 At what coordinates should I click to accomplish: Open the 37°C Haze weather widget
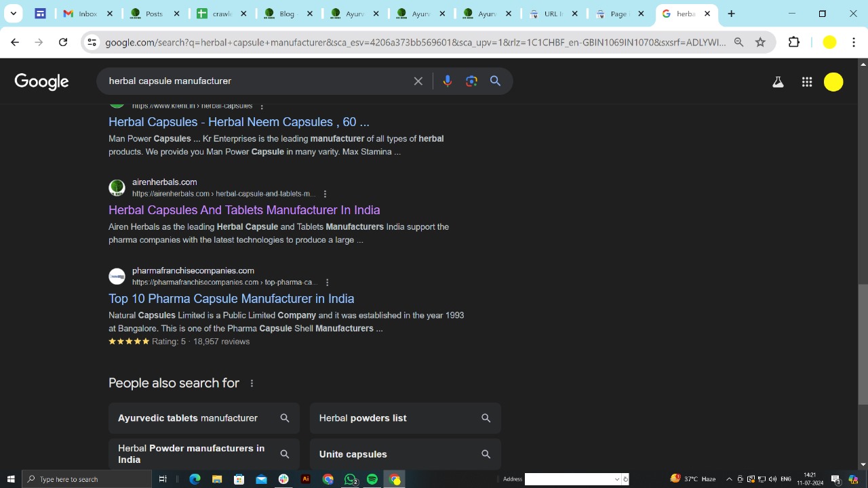693,479
